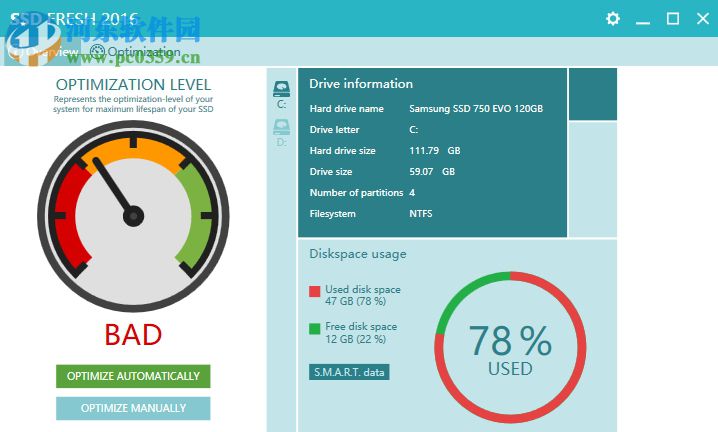Click the Optimize Automatically button
718x432 pixels.
pos(133,376)
